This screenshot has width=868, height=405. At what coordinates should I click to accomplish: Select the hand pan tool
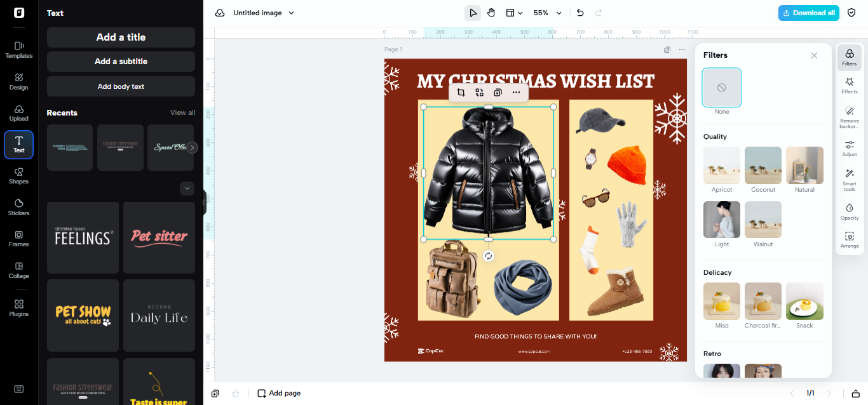[x=491, y=13]
